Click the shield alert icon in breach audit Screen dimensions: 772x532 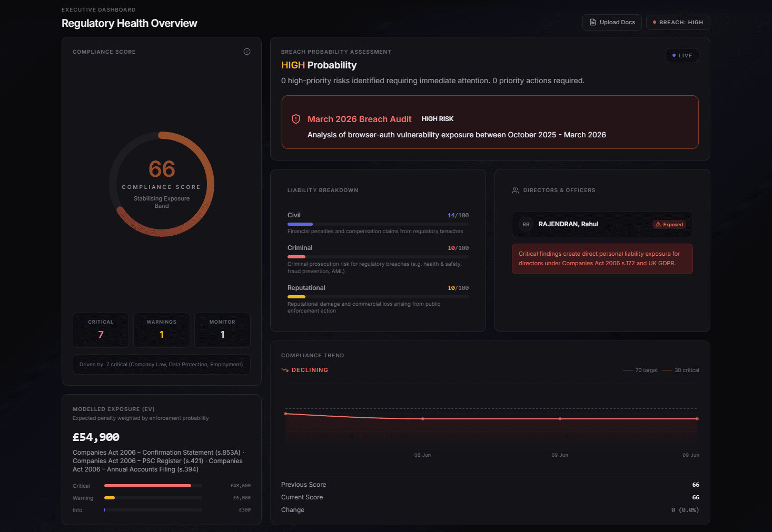point(296,119)
